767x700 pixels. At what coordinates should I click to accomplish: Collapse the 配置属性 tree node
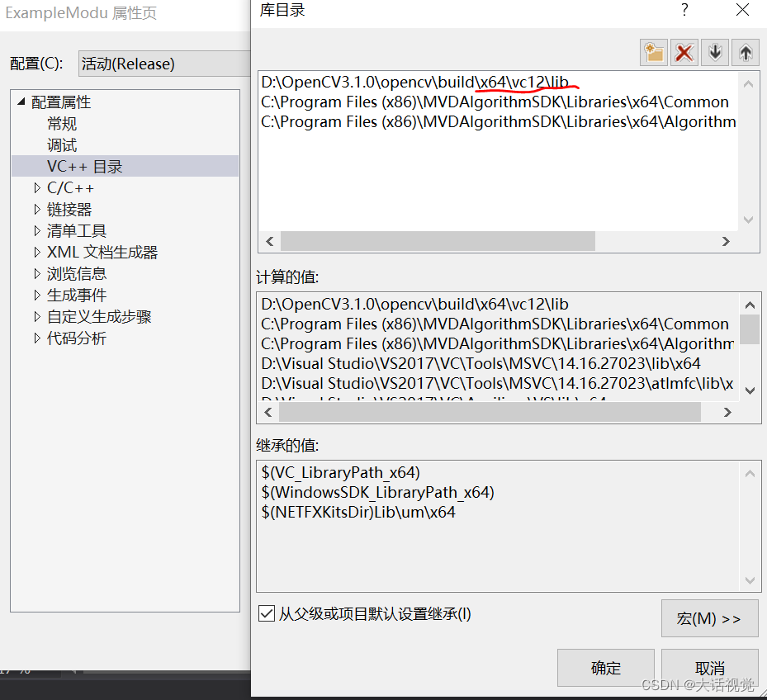coord(21,102)
